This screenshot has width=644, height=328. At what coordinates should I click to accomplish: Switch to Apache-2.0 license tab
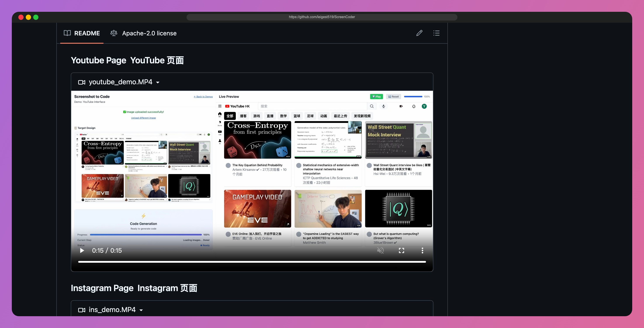(144, 33)
